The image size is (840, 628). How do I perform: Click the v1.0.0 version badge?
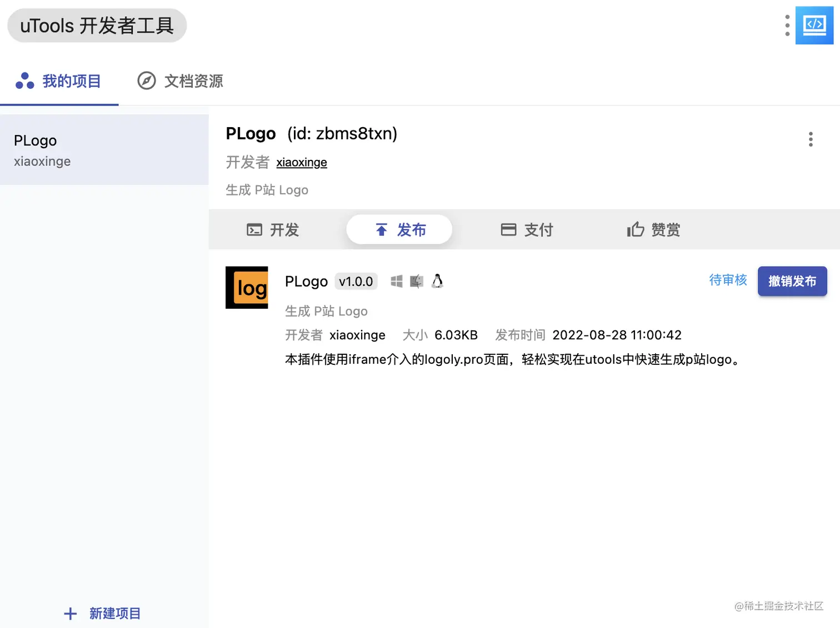[356, 282]
